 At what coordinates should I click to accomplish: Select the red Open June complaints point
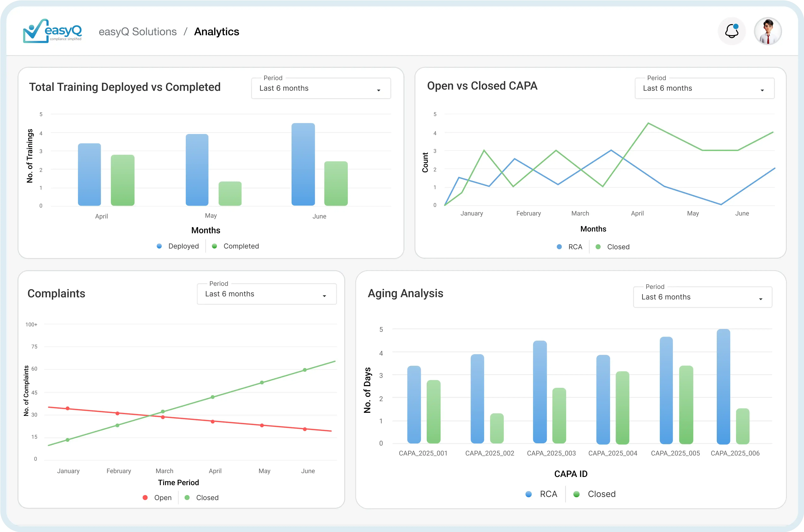305,429
